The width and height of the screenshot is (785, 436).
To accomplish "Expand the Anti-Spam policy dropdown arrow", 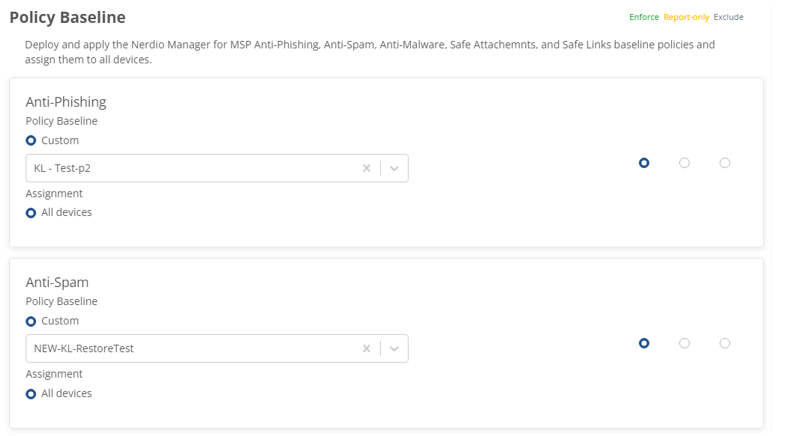I will click(x=395, y=348).
